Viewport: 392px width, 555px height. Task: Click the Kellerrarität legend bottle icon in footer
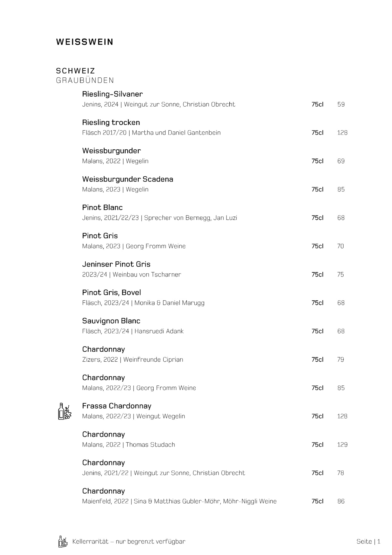click(63, 542)
